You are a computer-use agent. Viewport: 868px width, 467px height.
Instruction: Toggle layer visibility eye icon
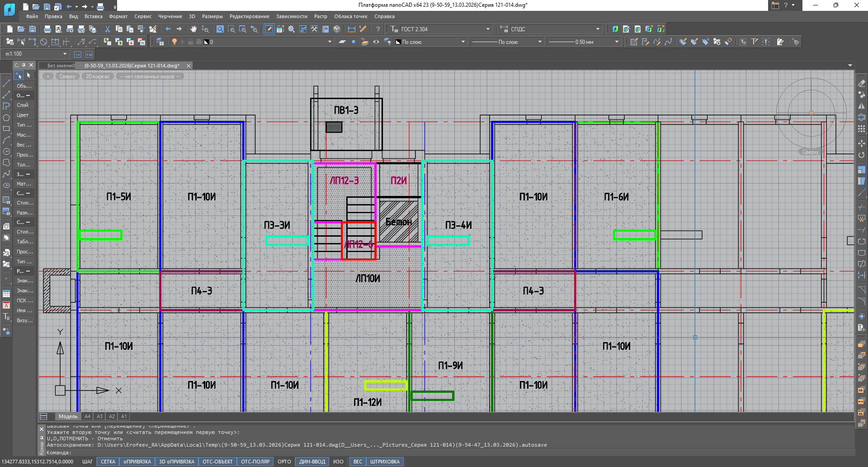click(x=376, y=42)
